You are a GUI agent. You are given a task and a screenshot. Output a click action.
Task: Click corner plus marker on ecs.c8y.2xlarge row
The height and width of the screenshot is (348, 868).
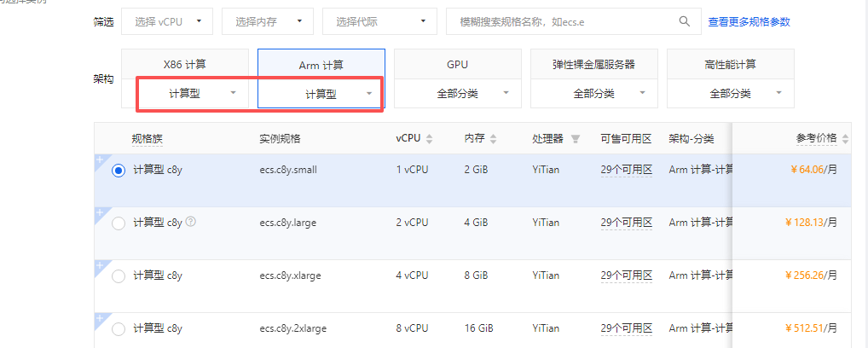(100, 319)
